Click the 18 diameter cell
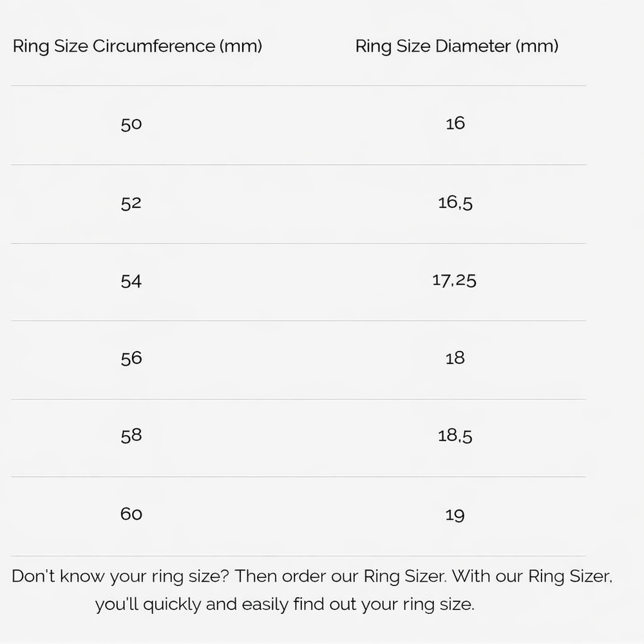Viewport: 644px width, 644px height. [455, 358]
